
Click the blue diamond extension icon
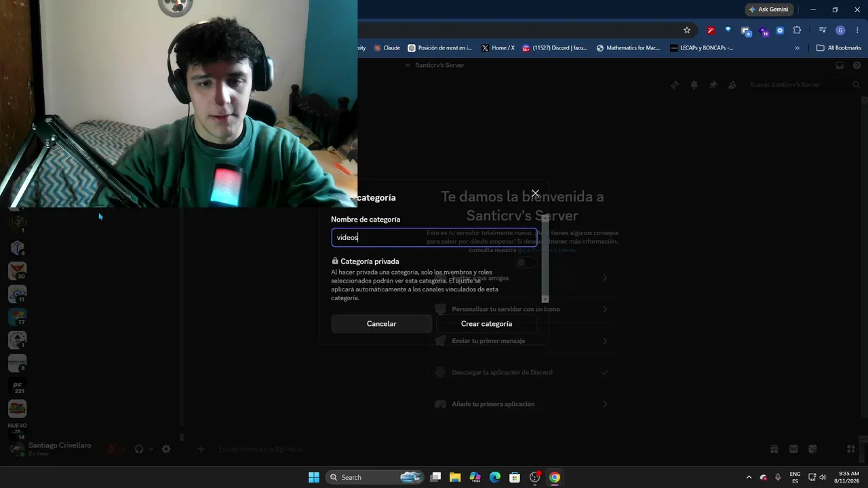point(728,30)
